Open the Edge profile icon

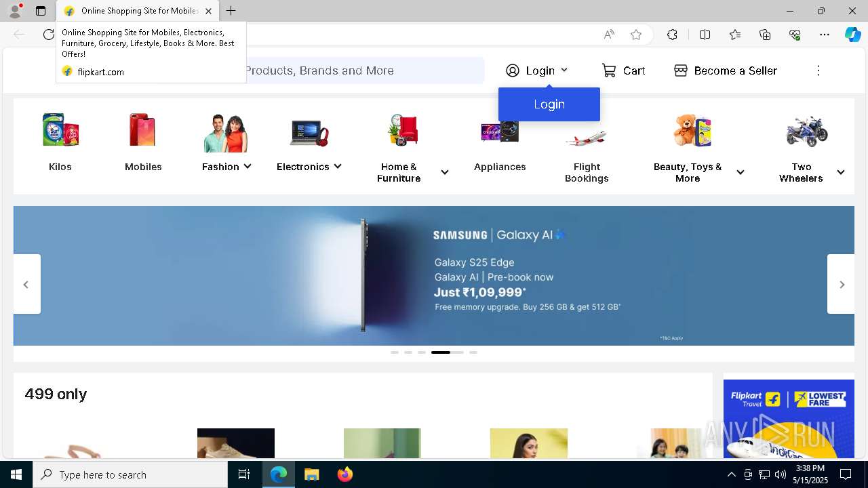(15, 11)
